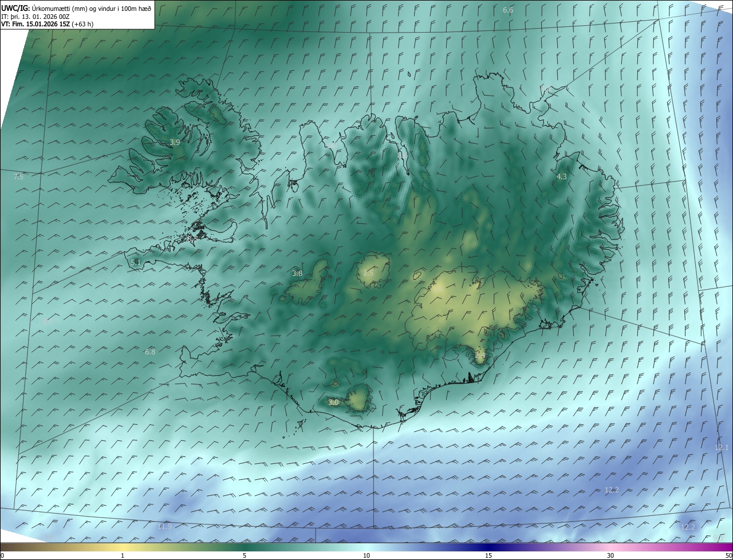Click the 5.1 value on Snæfellsnes peninsula
The image size is (733, 560).
(x=136, y=262)
